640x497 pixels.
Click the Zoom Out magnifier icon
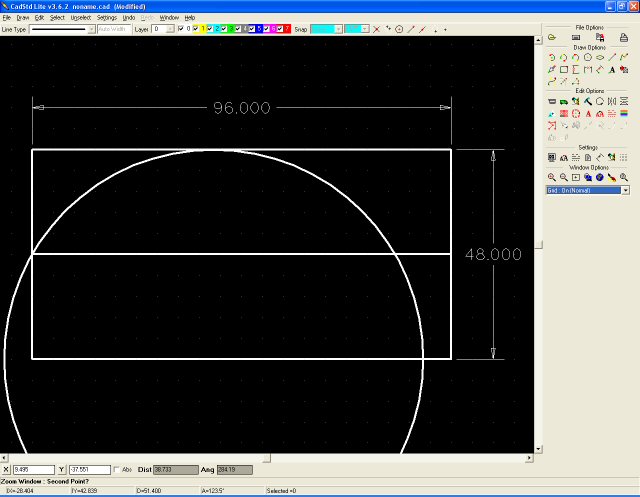(x=564, y=178)
